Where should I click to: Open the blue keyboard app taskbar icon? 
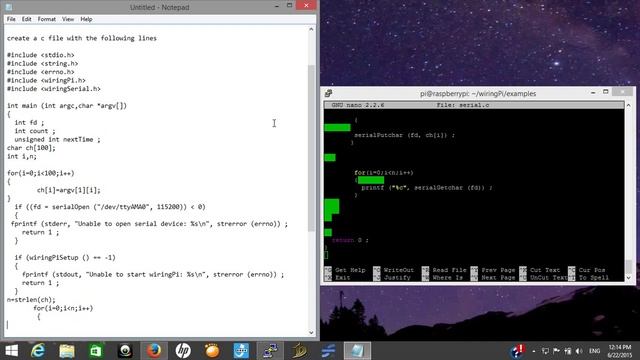[241, 351]
